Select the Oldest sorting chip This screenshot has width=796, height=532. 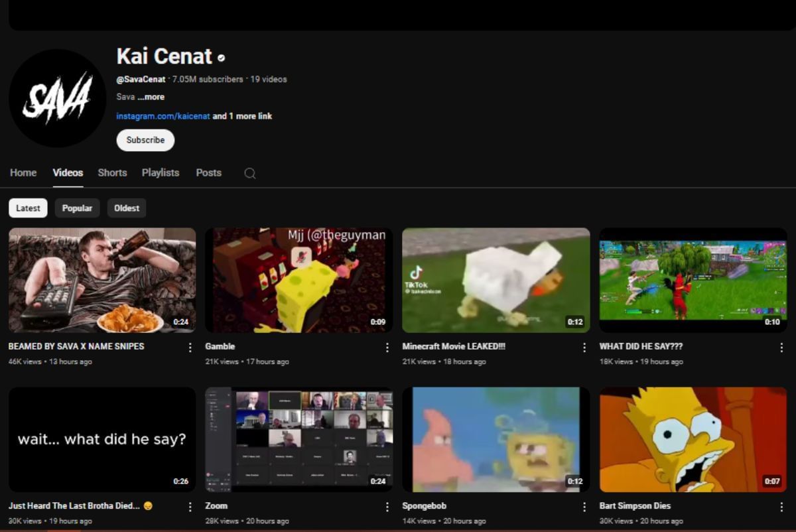click(x=127, y=208)
